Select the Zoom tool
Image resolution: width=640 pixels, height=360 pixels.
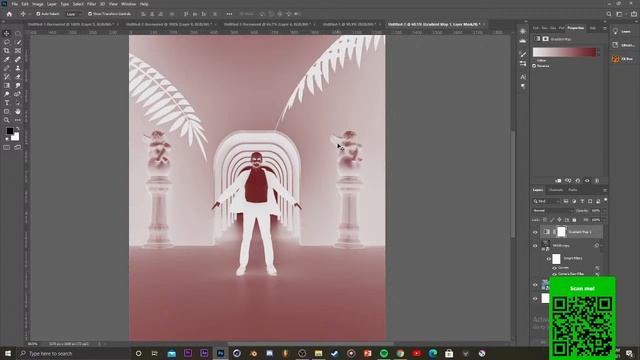click(x=7, y=120)
